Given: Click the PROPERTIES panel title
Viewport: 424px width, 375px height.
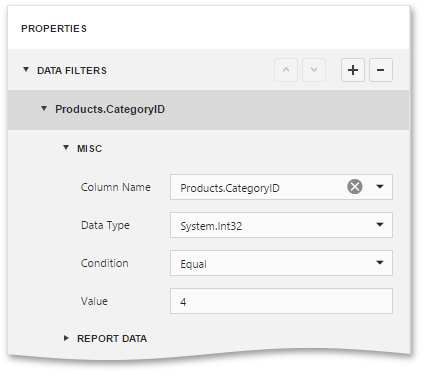Looking at the screenshot, I should click(x=54, y=29).
